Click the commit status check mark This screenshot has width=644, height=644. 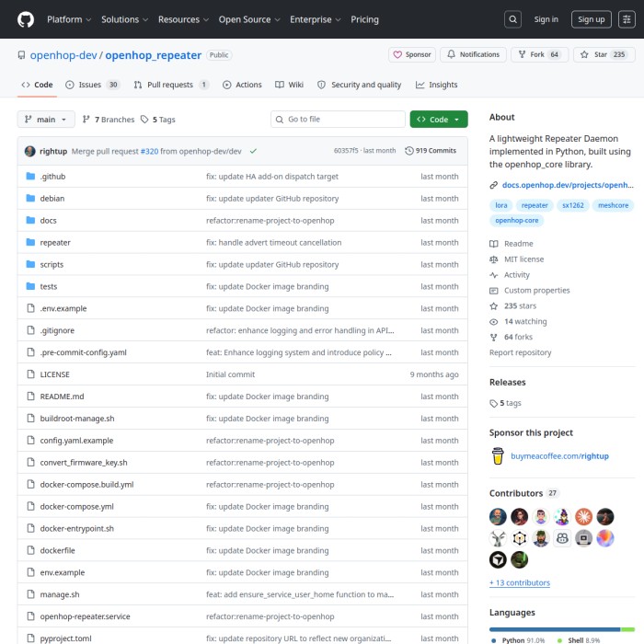pos(253,151)
